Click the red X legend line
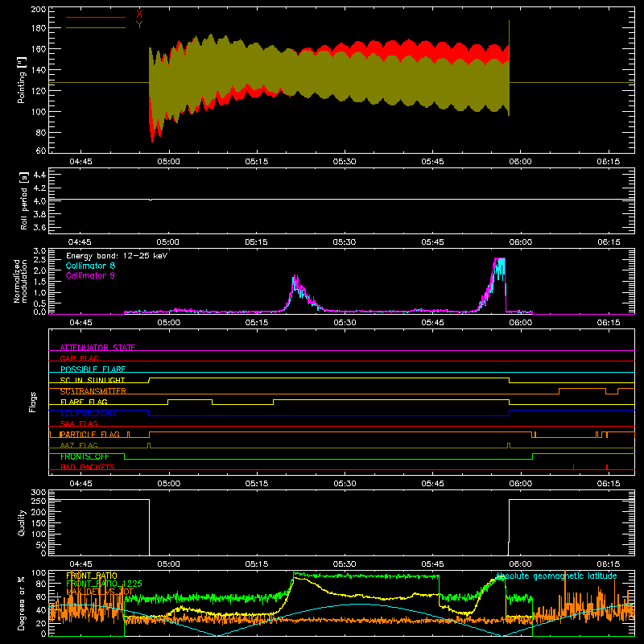This screenshot has height=644, width=644. pyautogui.click(x=96, y=17)
